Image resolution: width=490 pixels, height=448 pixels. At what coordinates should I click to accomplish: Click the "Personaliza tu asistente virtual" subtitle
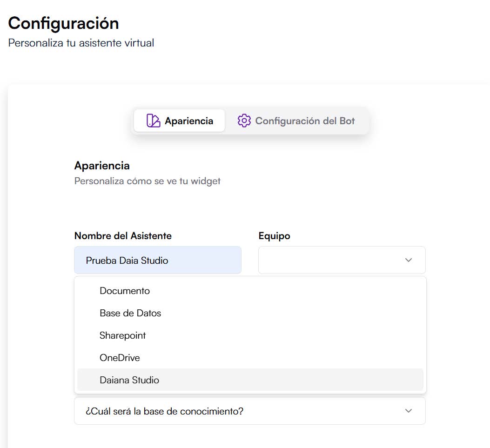click(80, 42)
